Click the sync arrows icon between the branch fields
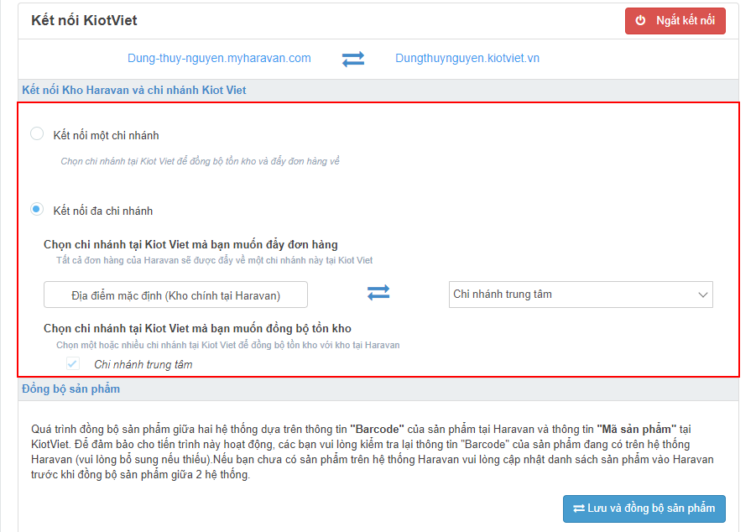 coord(378,292)
